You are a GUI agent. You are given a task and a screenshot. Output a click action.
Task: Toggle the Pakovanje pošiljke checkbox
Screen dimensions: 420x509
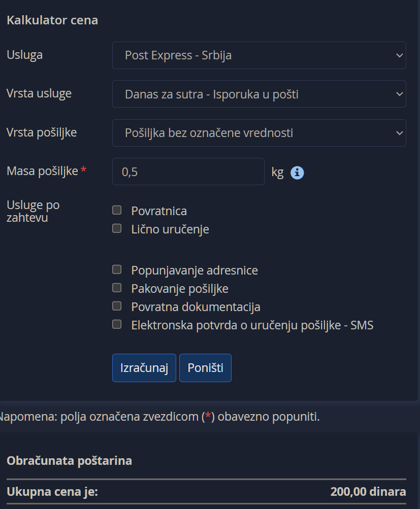117,288
